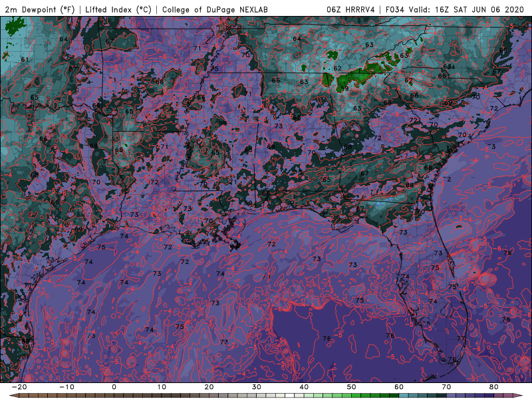Click the "2m Dewpoint (°F)" title text
Screen dimensions: 532x399
40,10
